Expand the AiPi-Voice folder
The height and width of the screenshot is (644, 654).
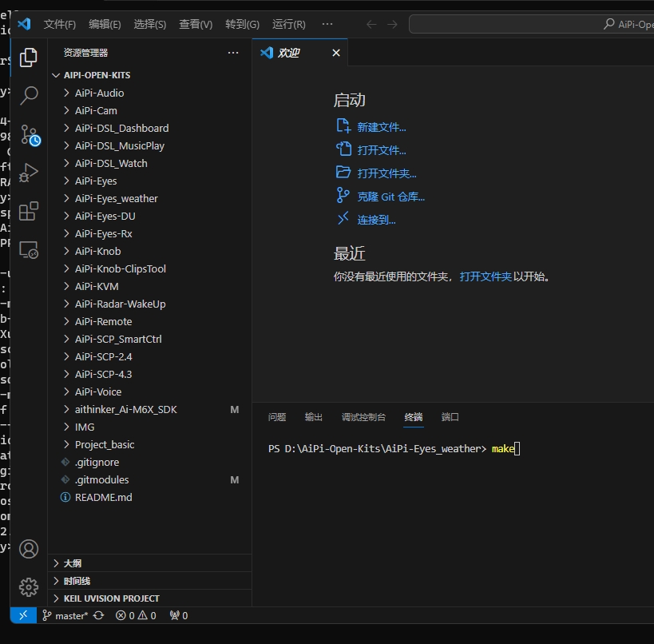(x=150, y=392)
